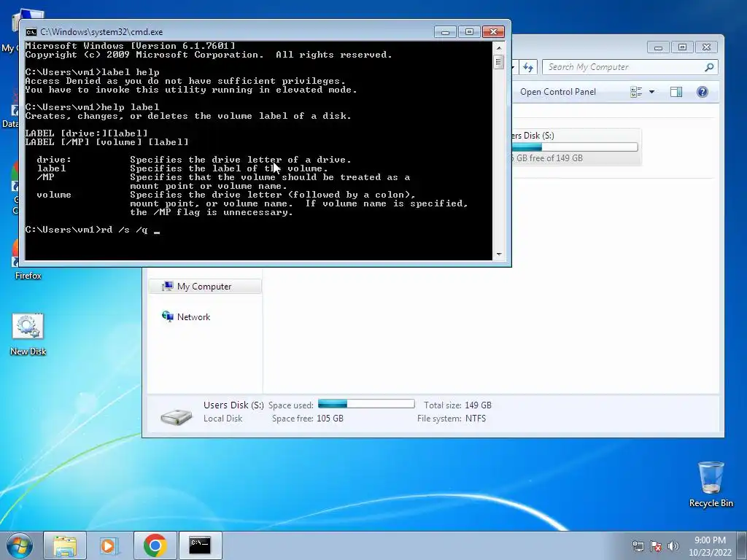Viewport: 747px width, 560px height.
Task: Minimize the My Computer Explorer window
Action: (659, 47)
